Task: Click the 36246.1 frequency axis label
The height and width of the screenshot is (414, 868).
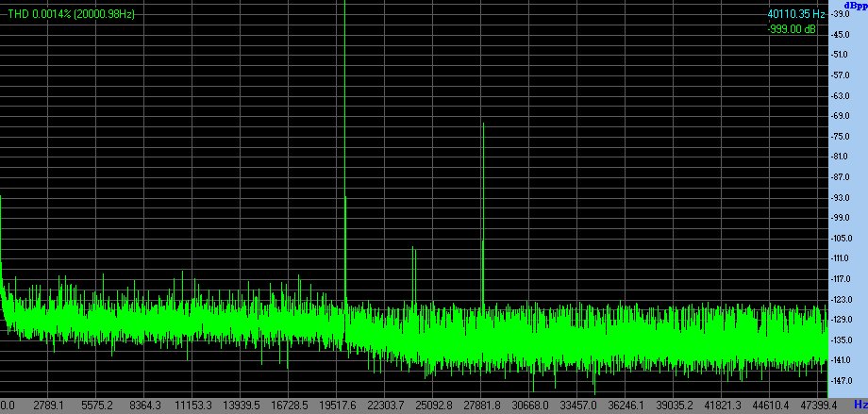Action: [x=626, y=406]
